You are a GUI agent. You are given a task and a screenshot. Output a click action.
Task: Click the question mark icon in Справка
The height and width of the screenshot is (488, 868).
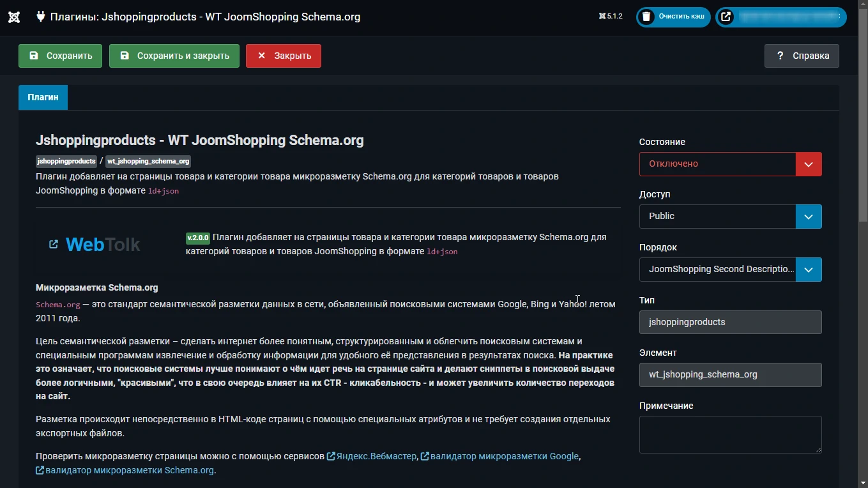point(780,56)
